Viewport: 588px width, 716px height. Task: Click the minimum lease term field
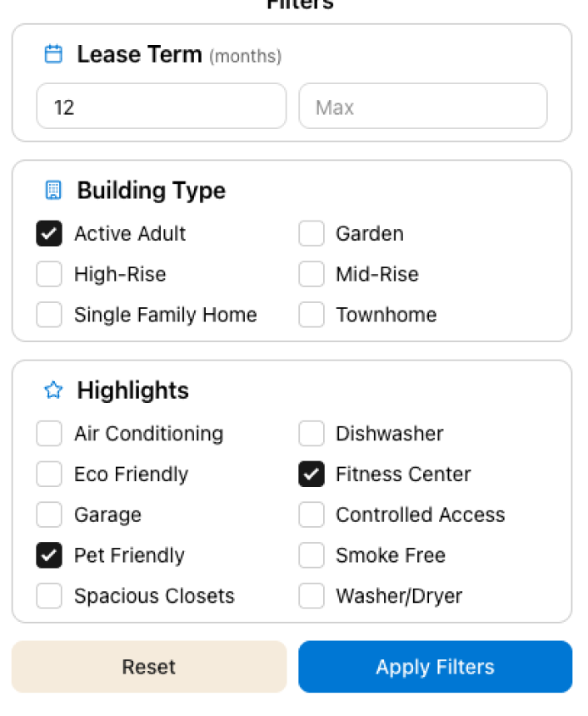(162, 107)
